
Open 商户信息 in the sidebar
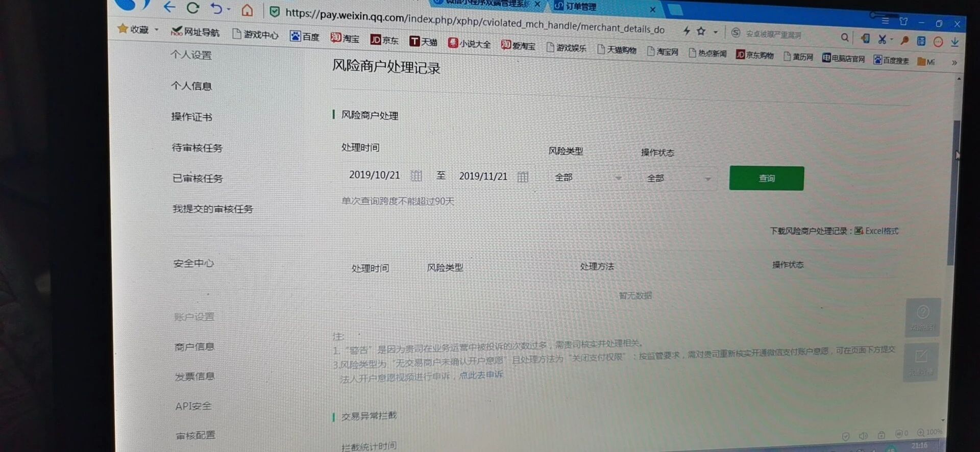click(x=194, y=347)
